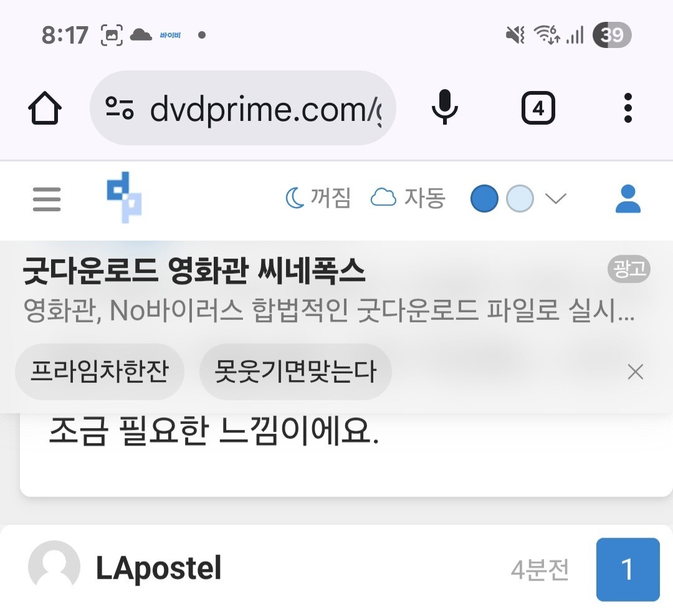Open the 굿다운로드 영화관 씨네폭스 ad
This screenshot has height=616, width=673.
pyautogui.click(x=194, y=270)
